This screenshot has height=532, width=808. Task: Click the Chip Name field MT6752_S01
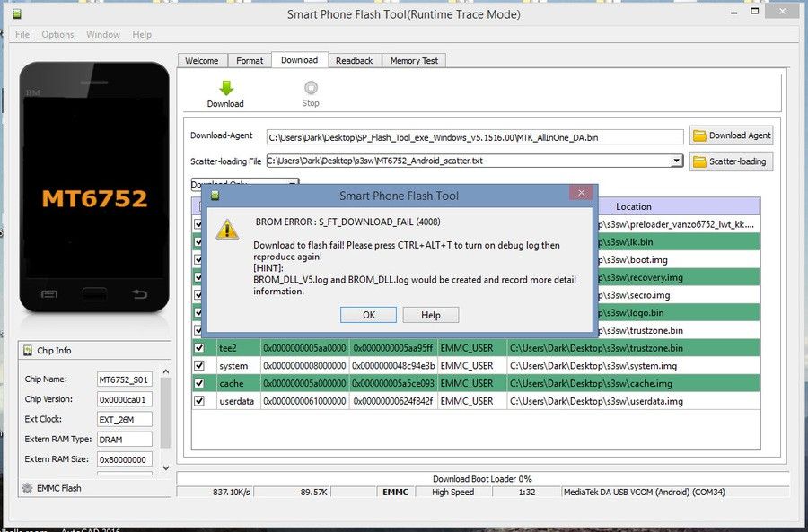[124, 379]
